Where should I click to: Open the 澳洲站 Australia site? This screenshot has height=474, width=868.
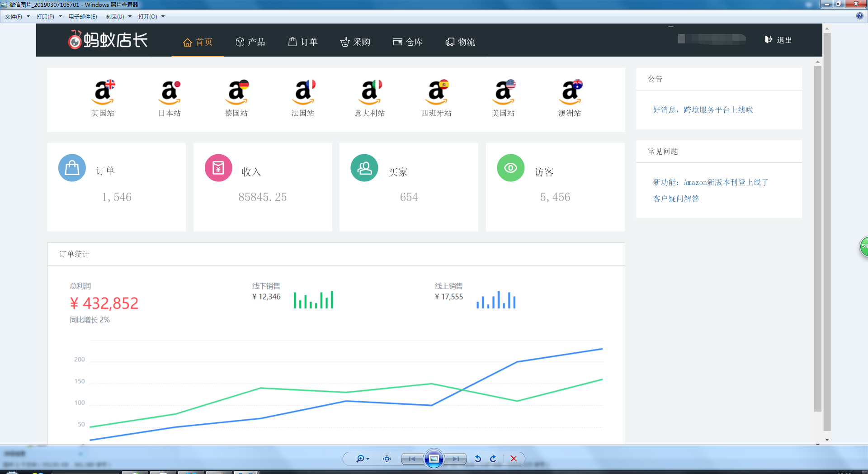570,94
